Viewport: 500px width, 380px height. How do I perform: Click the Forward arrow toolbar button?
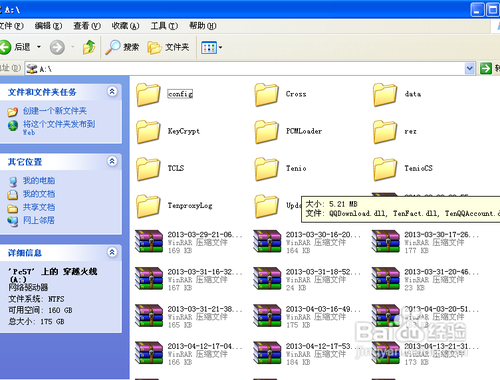tap(57, 47)
